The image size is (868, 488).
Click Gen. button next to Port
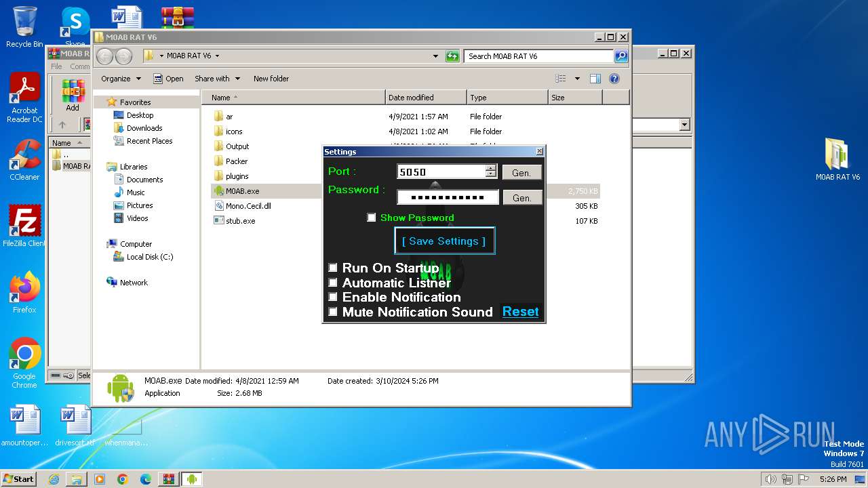(x=521, y=173)
